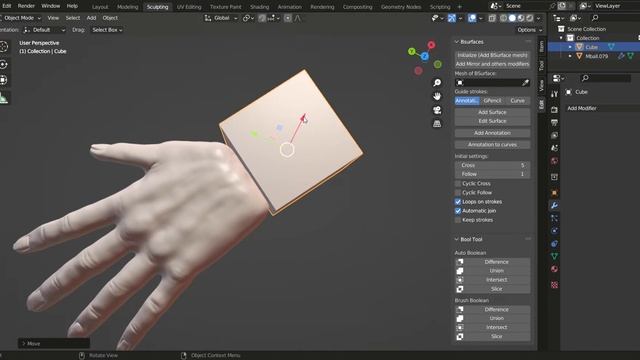The height and width of the screenshot is (360, 640).
Task: Open the Window menu
Action: coord(51,6)
